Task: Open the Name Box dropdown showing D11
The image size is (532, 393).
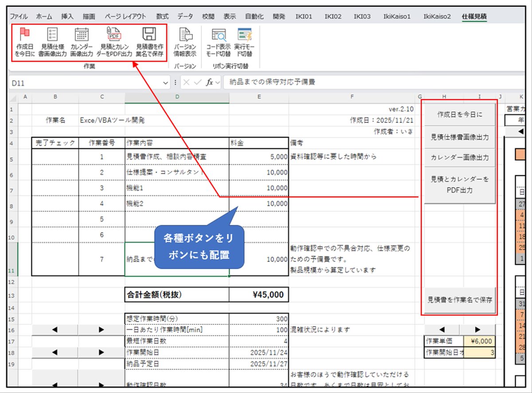Action: [164, 83]
